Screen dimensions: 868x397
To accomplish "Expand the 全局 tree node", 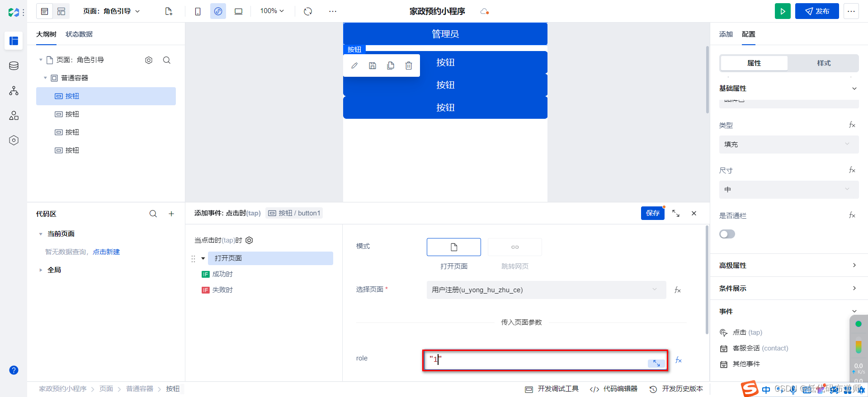I will click(x=41, y=270).
